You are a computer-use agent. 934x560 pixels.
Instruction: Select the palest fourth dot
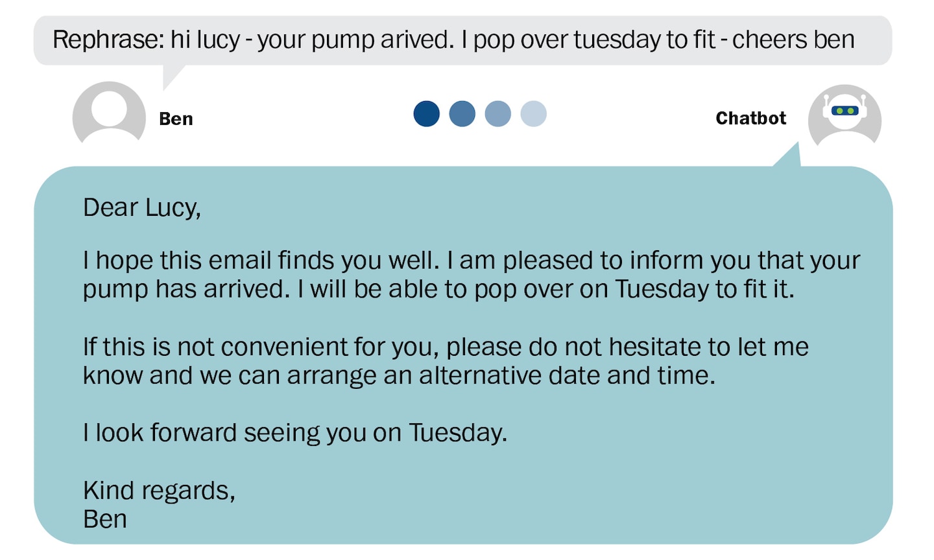(x=533, y=113)
